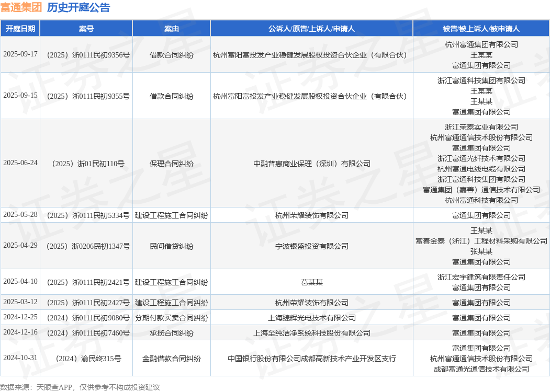
Task: Click 承揽合同纠纷 cause cell
Action: tap(172, 333)
